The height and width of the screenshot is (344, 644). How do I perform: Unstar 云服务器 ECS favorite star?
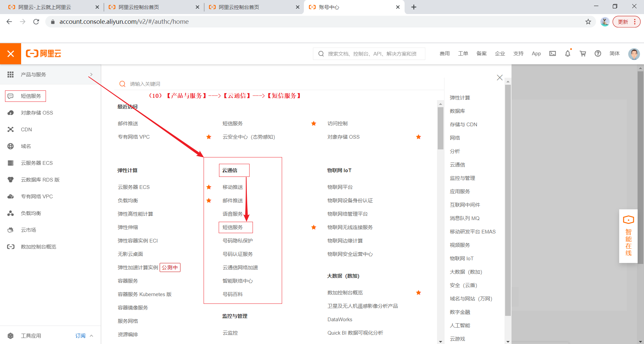[x=209, y=187]
